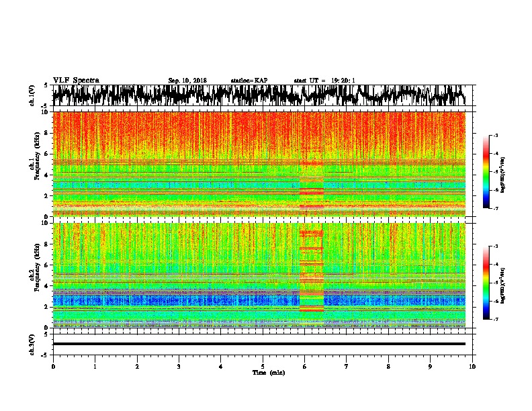Click the "9" tick on the time axis
This screenshot has height=411, width=532.
(x=430, y=366)
